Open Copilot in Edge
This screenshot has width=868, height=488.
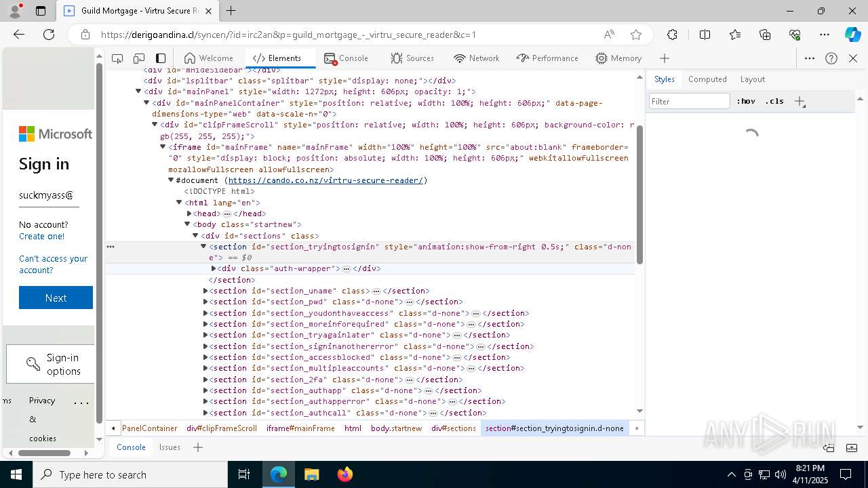(852, 35)
